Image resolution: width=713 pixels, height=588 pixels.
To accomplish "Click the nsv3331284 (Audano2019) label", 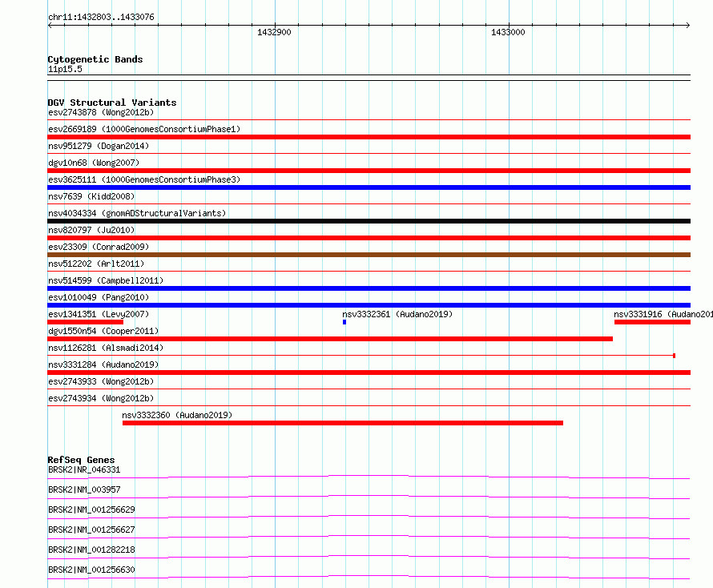I will point(103,364).
